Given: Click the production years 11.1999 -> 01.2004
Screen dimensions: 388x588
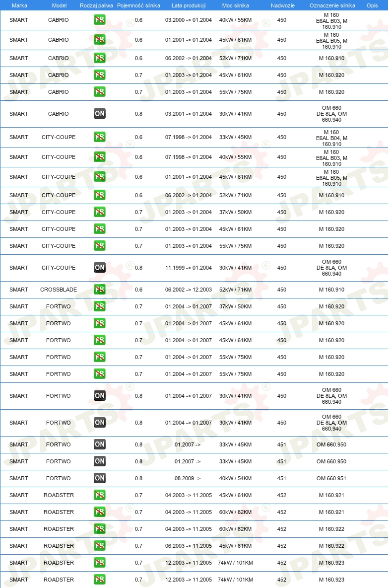Looking at the screenshot, I should 189,268.
